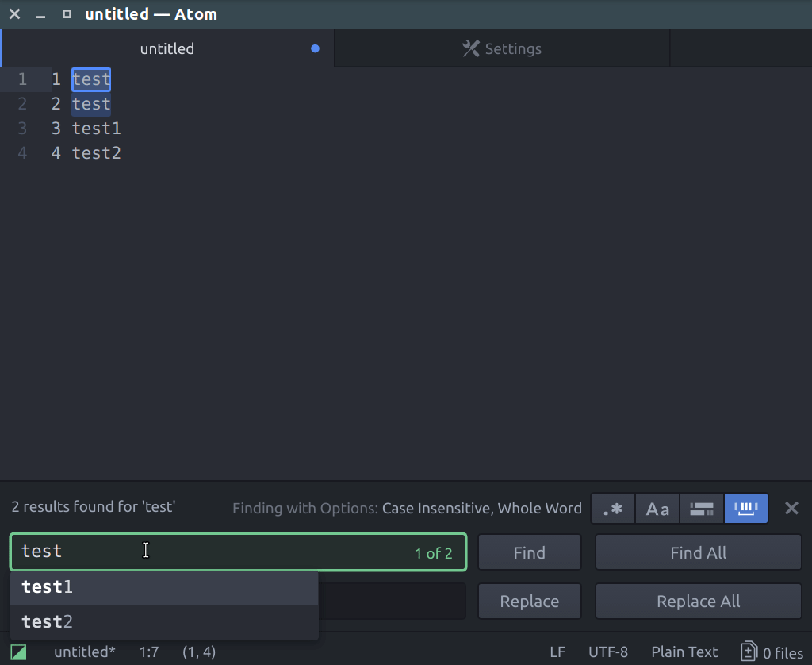Viewport: 812px width, 665px height.
Task: Enable case-sensitive matching with the Aa icon
Action: (x=657, y=508)
